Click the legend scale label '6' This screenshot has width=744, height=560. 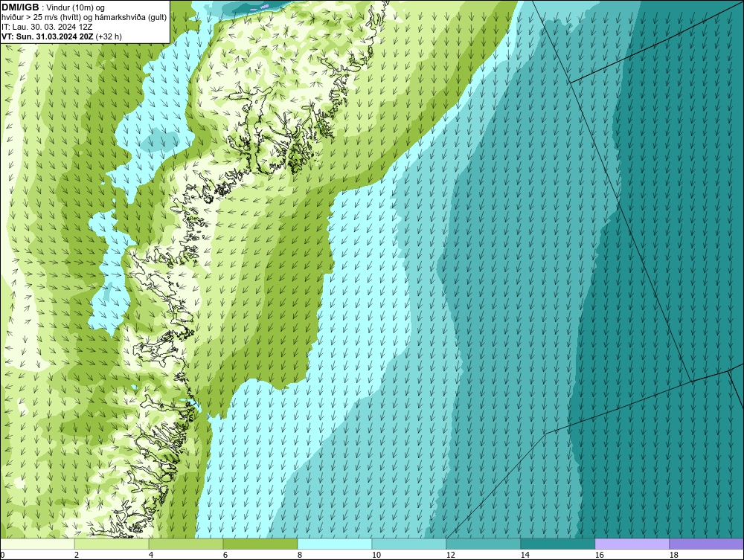tap(225, 555)
